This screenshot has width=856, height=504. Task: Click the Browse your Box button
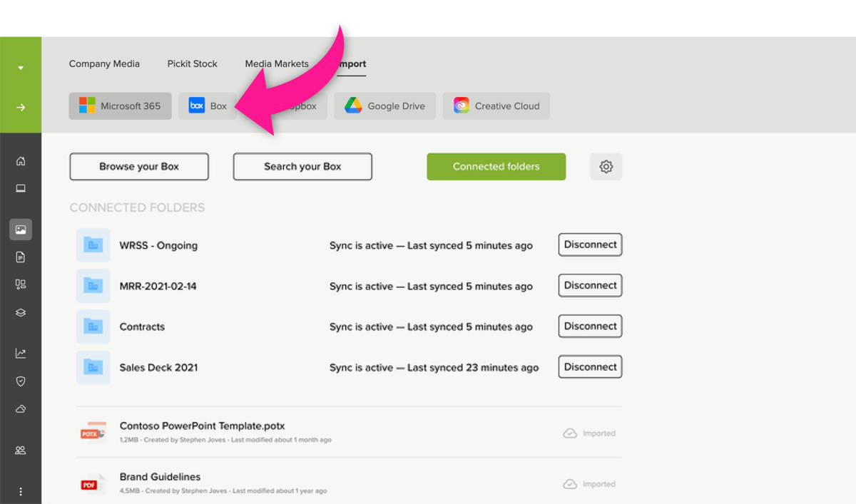[x=138, y=166]
